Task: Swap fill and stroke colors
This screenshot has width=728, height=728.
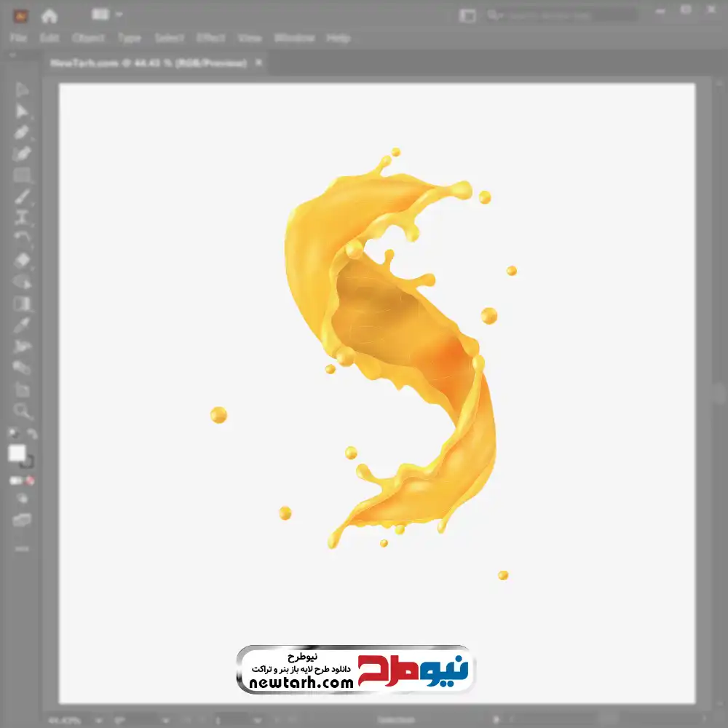Action: [x=32, y=434]
